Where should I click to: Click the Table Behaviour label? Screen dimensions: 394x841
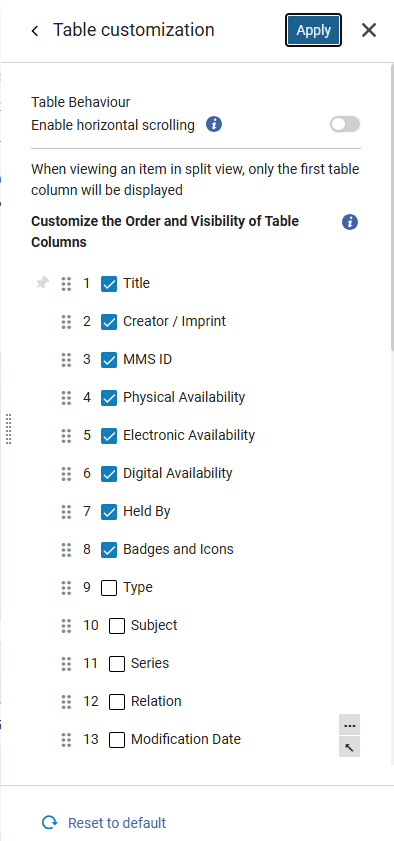click(x=80, y=102)
